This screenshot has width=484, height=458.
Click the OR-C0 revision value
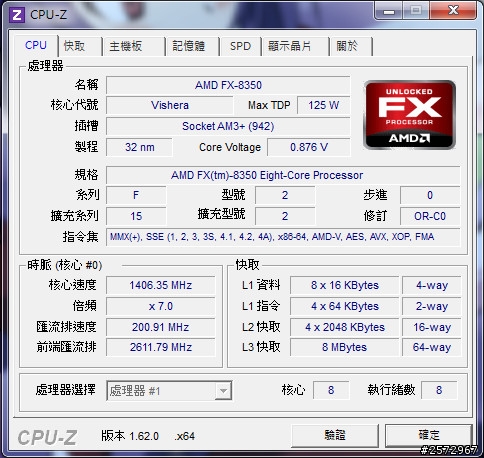(x=430, y=216)
